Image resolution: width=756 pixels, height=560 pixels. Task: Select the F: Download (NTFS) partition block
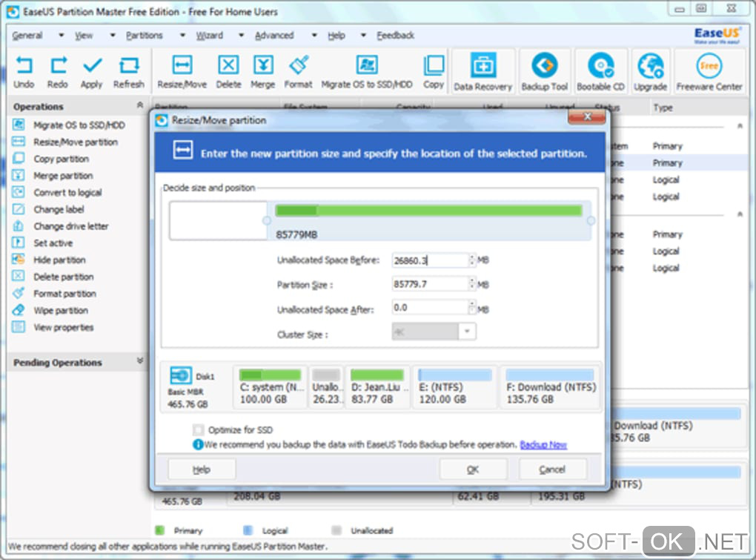[x=550, y=387]
